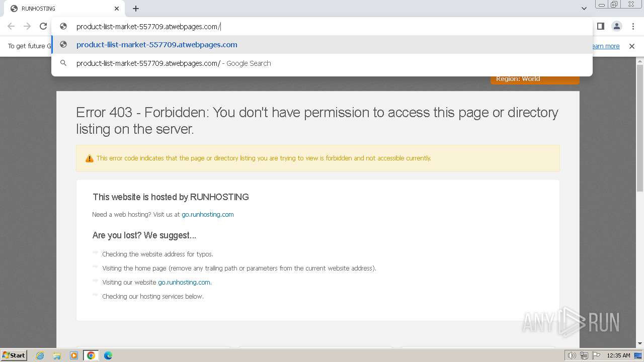Open media player from taskbar
The width and height of the screenshot is (644, 362).
click(74, 355)
